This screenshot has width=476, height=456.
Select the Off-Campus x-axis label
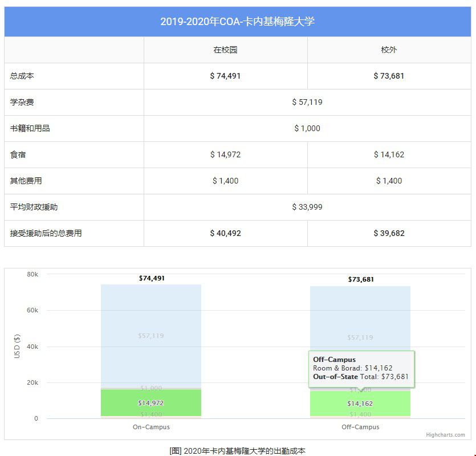coord(360,427)
